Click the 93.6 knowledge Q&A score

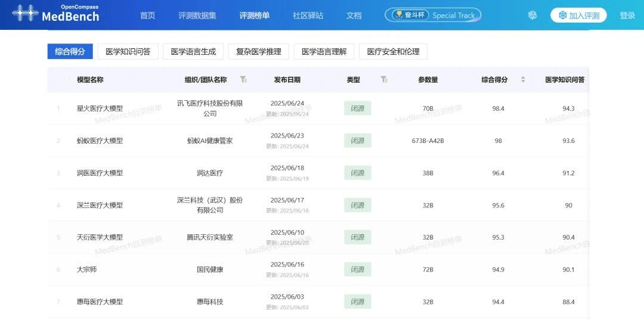(568, 141)
